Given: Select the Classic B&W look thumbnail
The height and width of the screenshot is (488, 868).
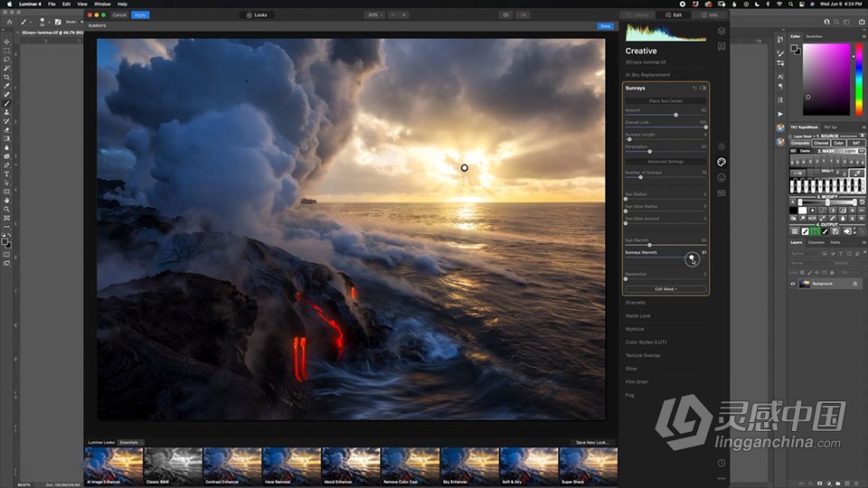Looking at the screenshot, I should (x=173, y=466).
